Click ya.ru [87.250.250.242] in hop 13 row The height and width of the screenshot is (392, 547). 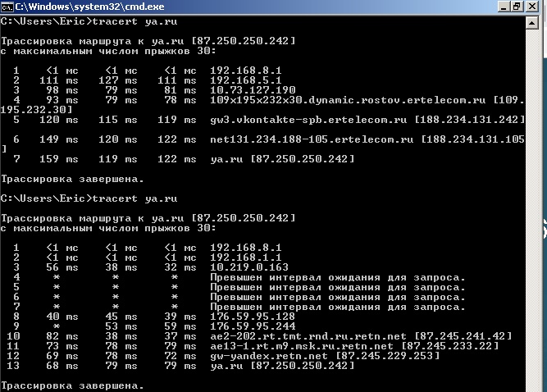(x=282, y=366)
